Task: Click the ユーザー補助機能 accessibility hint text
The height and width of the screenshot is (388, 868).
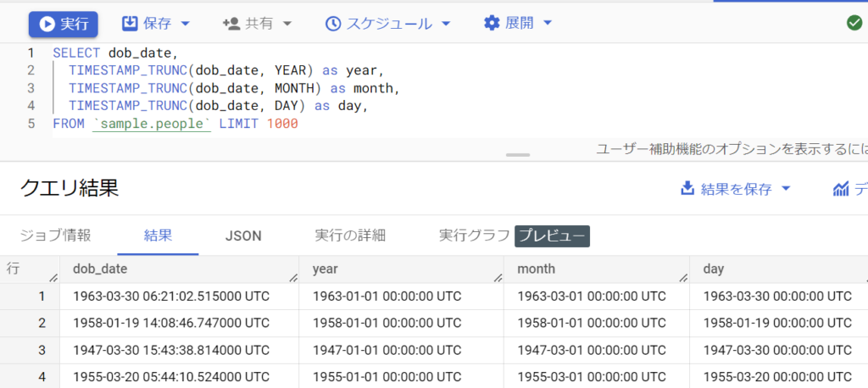Action: pos(732,149)
